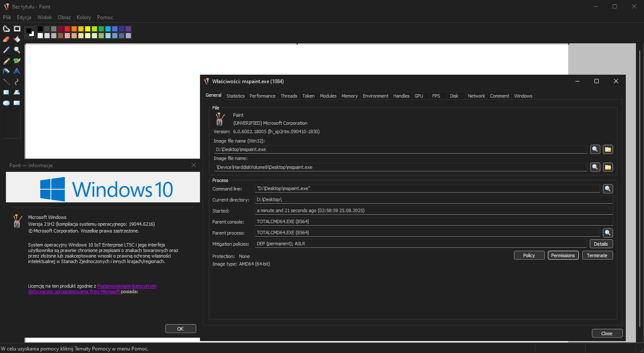Select the Free-Form Select tool
Viewport: 644px width, 353px height.
point(6,29)
